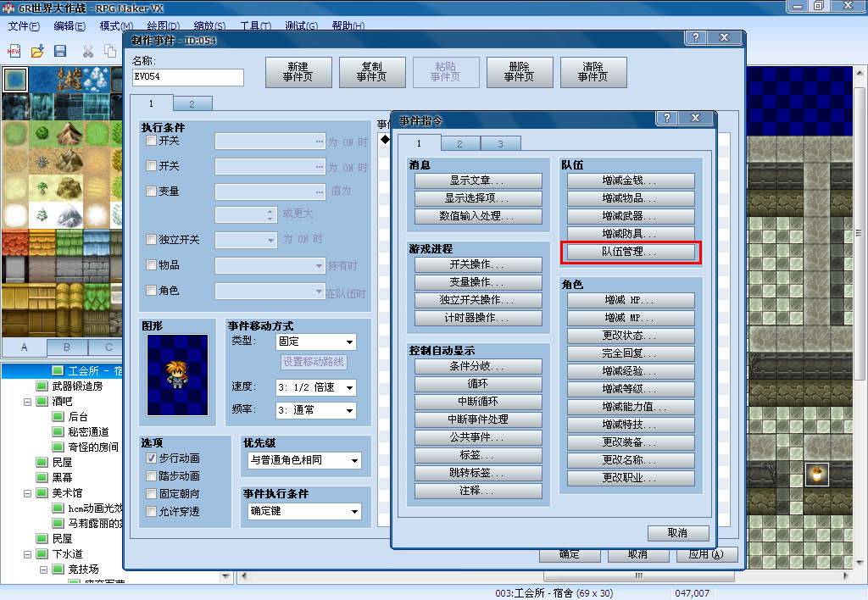This screenshot has width=868, height=600.
Task: Open the event graphic character sprite
Action: 178,375
